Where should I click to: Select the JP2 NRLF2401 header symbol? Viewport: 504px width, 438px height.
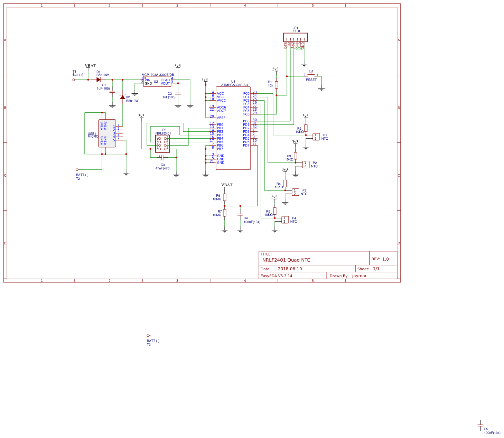pyautogui.click(x=162, y=143)
